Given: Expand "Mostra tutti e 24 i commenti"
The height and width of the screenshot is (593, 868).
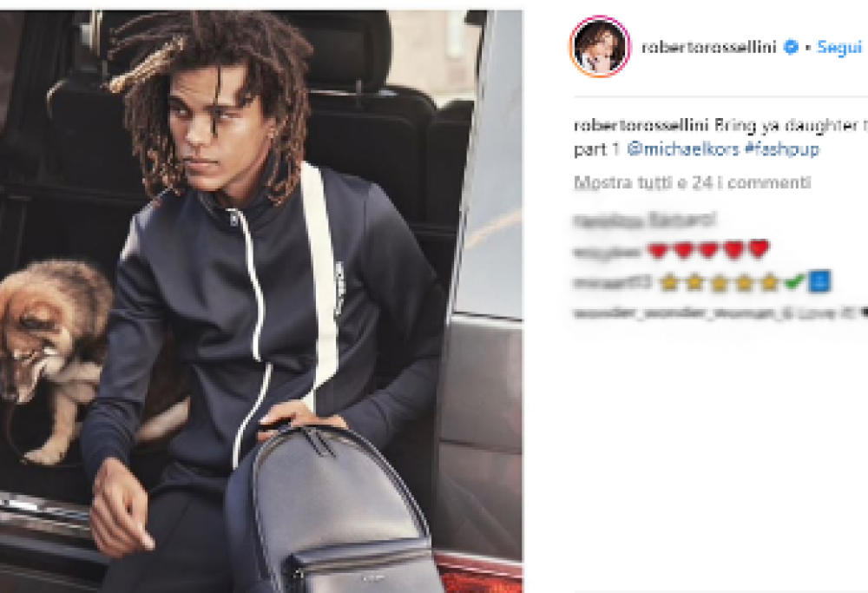Looking at the screenshot, I should click(x=692, y=182).
